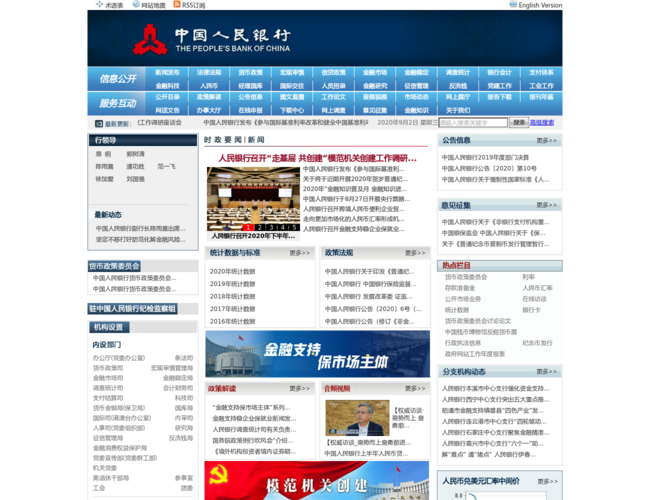Open 中国人民银行2019年度部门决算 announcement
The width and height of the screenshot is (650, 500).
coord(485,158)
